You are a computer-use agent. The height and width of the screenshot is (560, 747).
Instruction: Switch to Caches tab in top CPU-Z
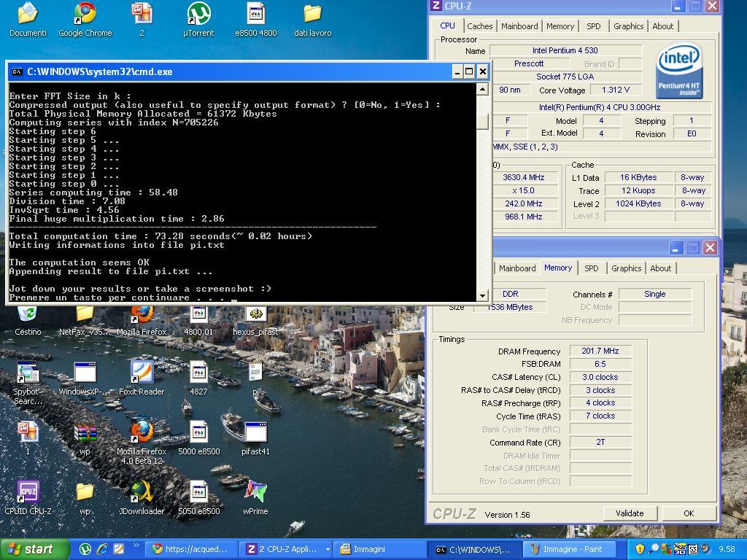coord(479,26)
